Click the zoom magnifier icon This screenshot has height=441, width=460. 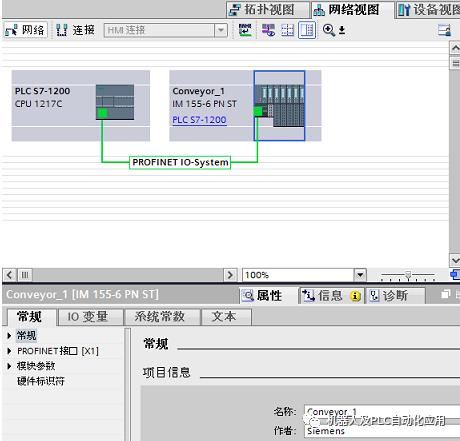click(x=329, y=30)
